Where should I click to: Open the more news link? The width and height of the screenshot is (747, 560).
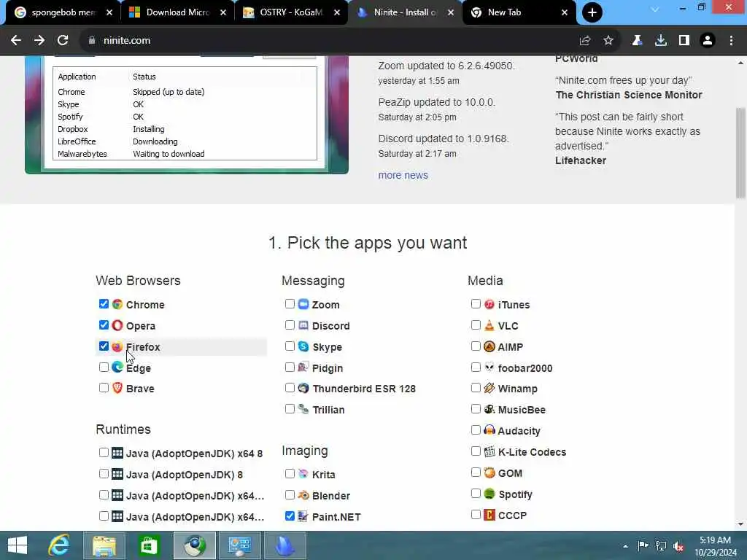tap(403, 175)
